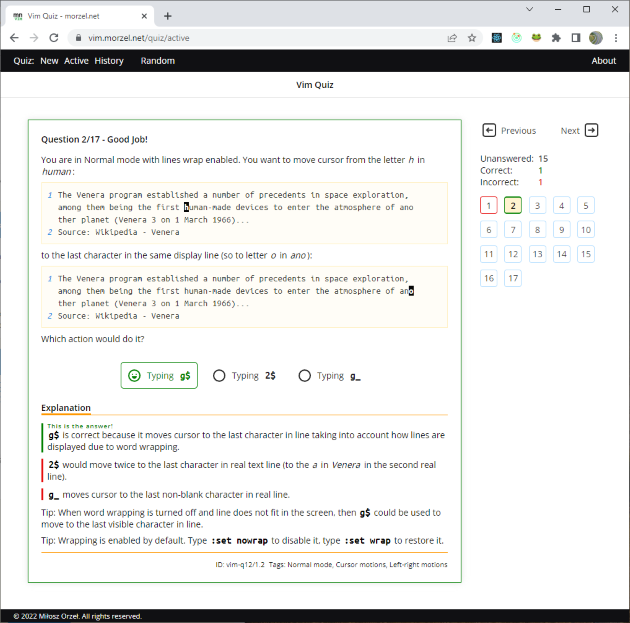Click the frog extension icon
The width and height of the screenshot is (630, 623).
click(536, 37)
